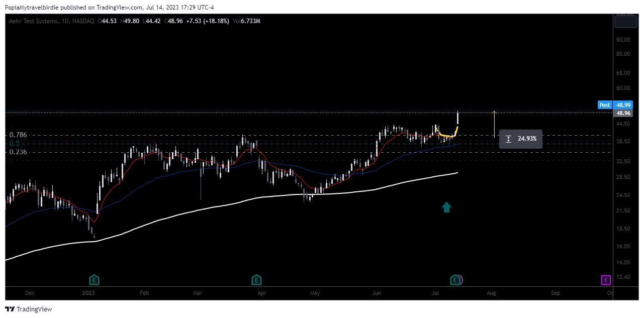
Task: Click the 48.96 last price tag
Action: coord(623,114)
